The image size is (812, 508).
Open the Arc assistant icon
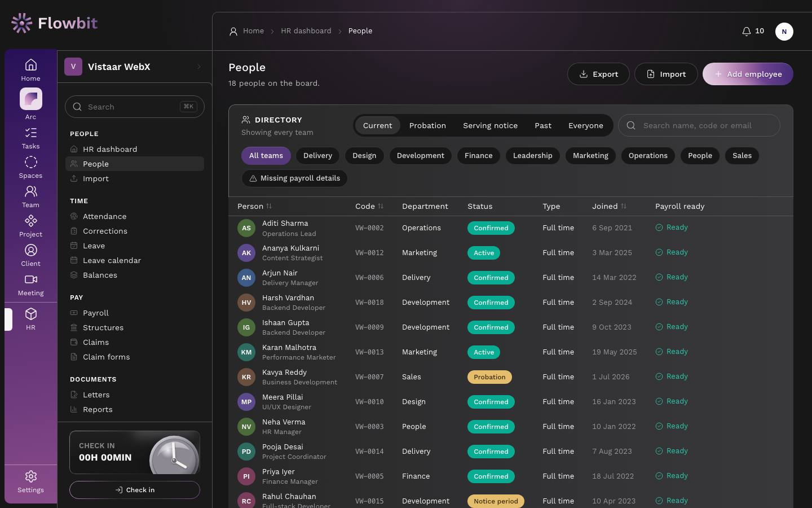(x=30, y=99)
